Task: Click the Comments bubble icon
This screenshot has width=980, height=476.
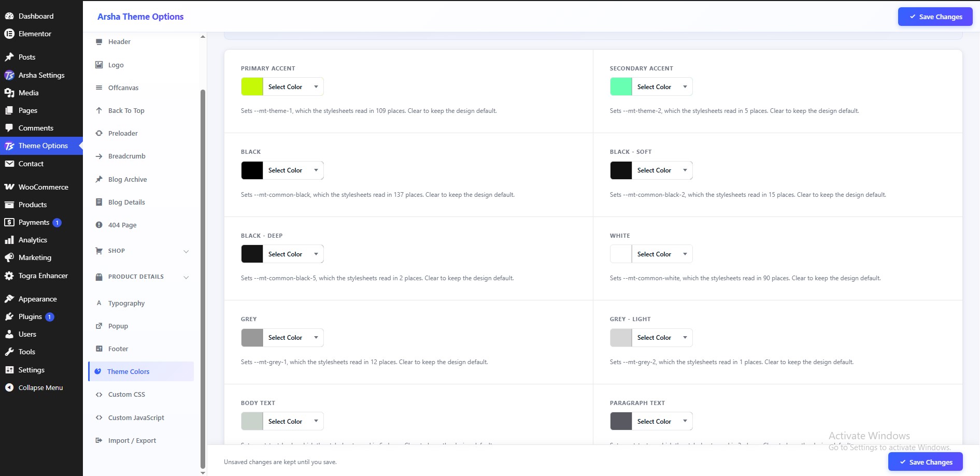Action: 9,128
